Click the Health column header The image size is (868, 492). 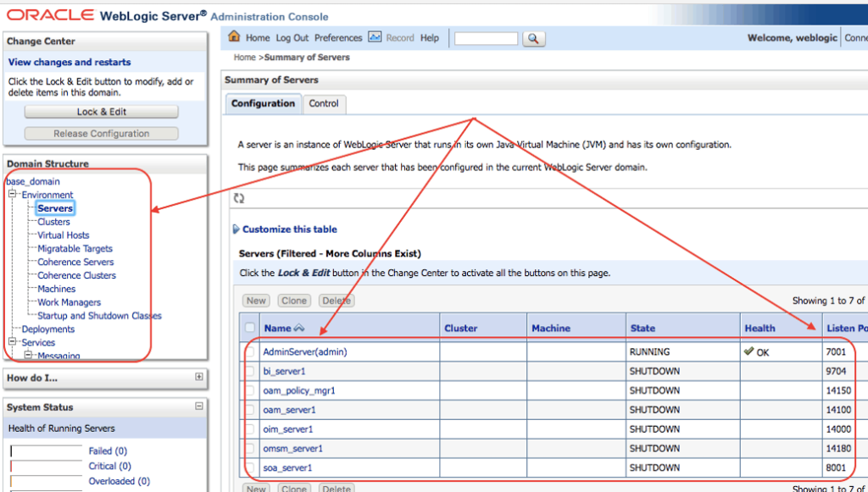(x=759, y=328)
